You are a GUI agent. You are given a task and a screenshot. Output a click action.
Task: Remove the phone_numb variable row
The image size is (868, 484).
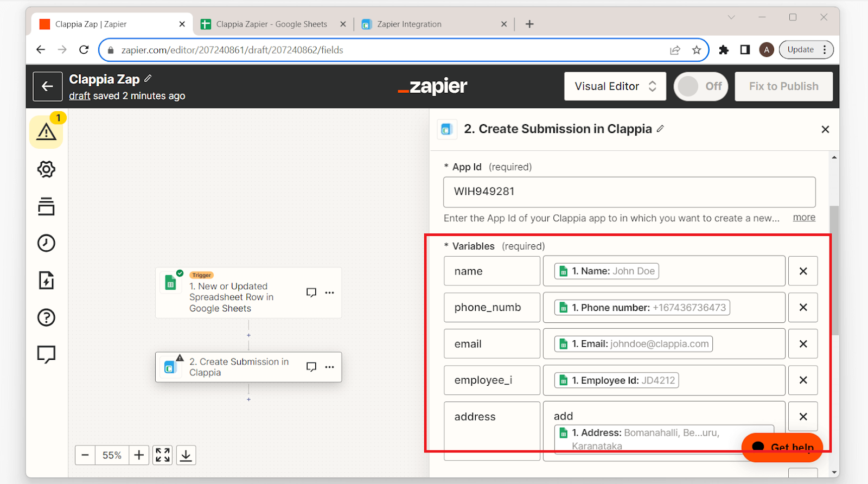tap(803, 307)
